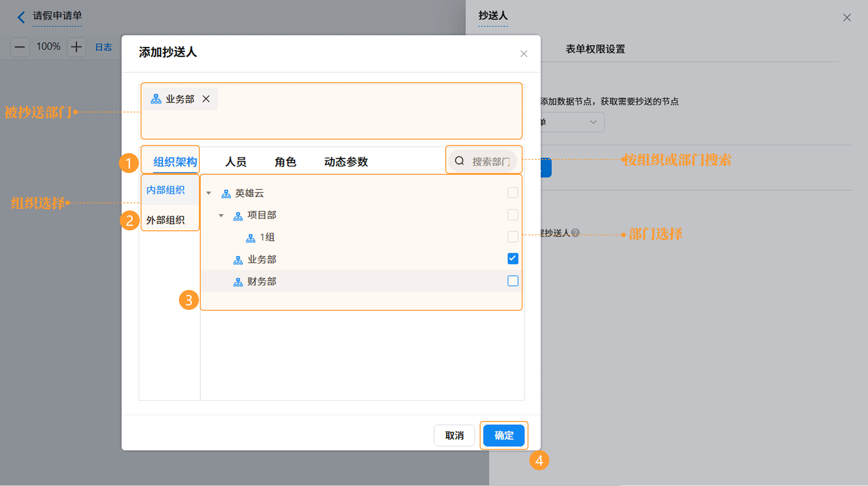
Task: Open the 日志 log link
Action: 103,47
